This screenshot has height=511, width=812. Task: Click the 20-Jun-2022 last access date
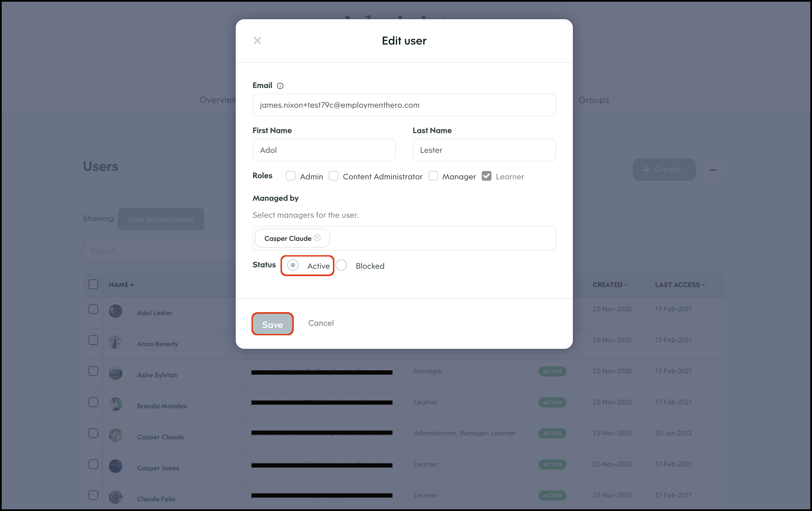(673, 433)
